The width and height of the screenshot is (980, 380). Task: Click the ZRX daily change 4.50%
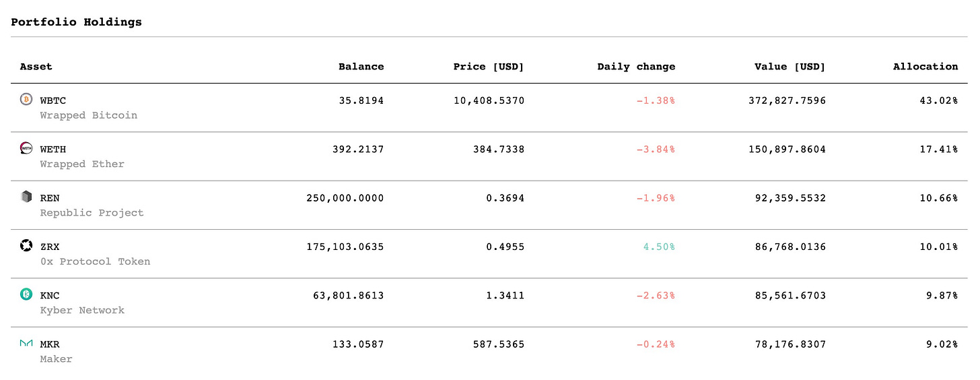[659, 247]
